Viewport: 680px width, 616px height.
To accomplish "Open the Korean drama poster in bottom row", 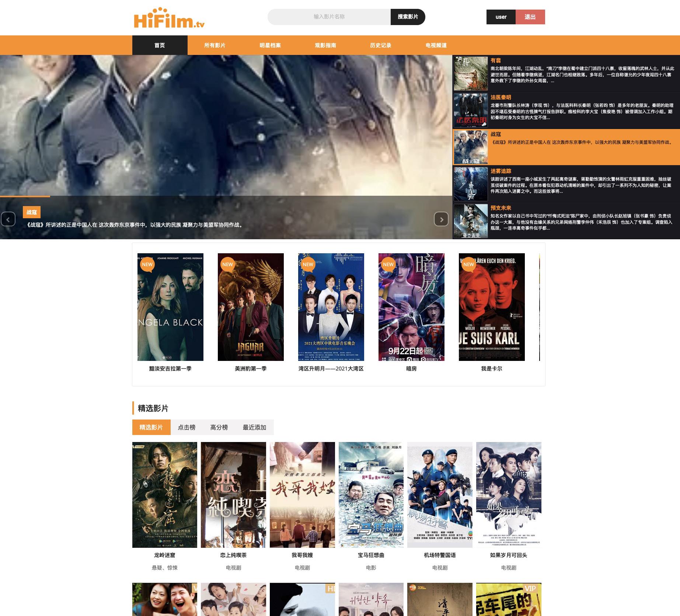I will [x=371, y=599].
